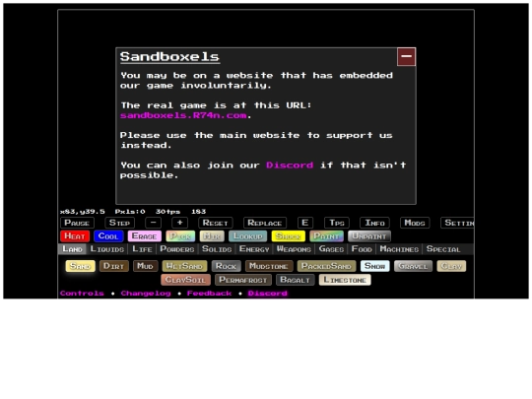Minimize the Sandboxels notice with the minus button
The height and width of the screenshot is (399, 532).
coord(406,57)
